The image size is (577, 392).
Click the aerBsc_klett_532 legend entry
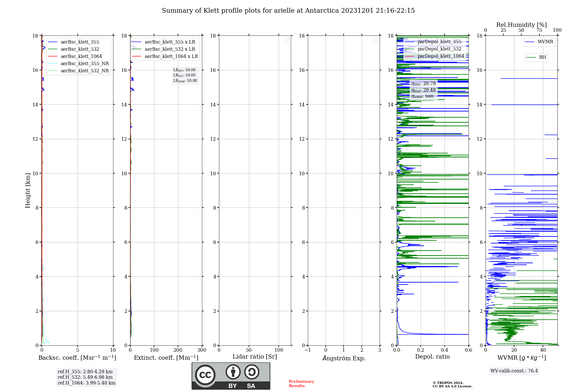pyautogui.click(x=78, y=49)
